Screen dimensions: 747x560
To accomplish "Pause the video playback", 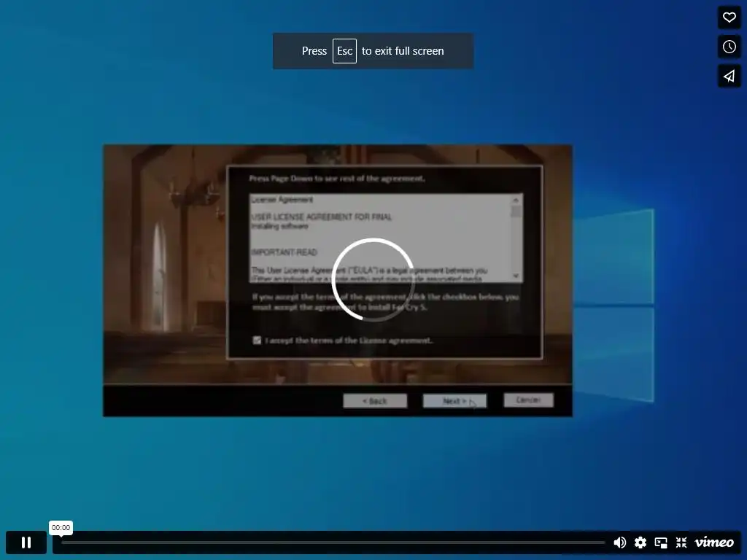I will [26, 542].
